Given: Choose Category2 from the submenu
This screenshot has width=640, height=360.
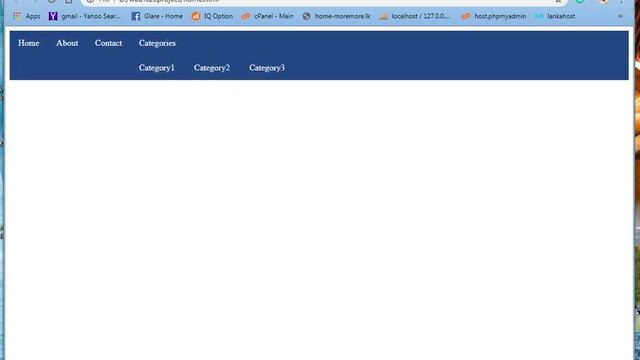Looking at the screenshot, I should click(x=212, y=68).
